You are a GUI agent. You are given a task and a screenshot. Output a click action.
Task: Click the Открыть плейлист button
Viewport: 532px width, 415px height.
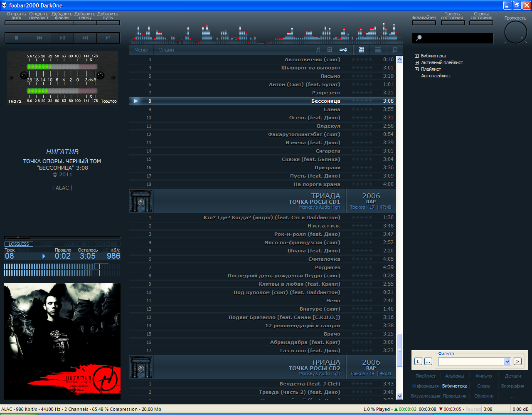(39, 23)
